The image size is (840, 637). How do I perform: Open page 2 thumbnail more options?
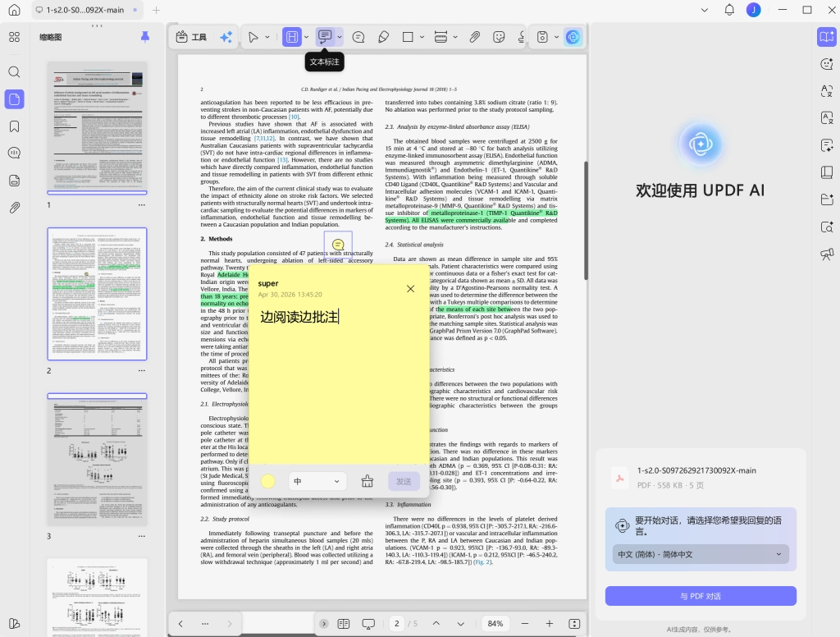coord(141,370)
